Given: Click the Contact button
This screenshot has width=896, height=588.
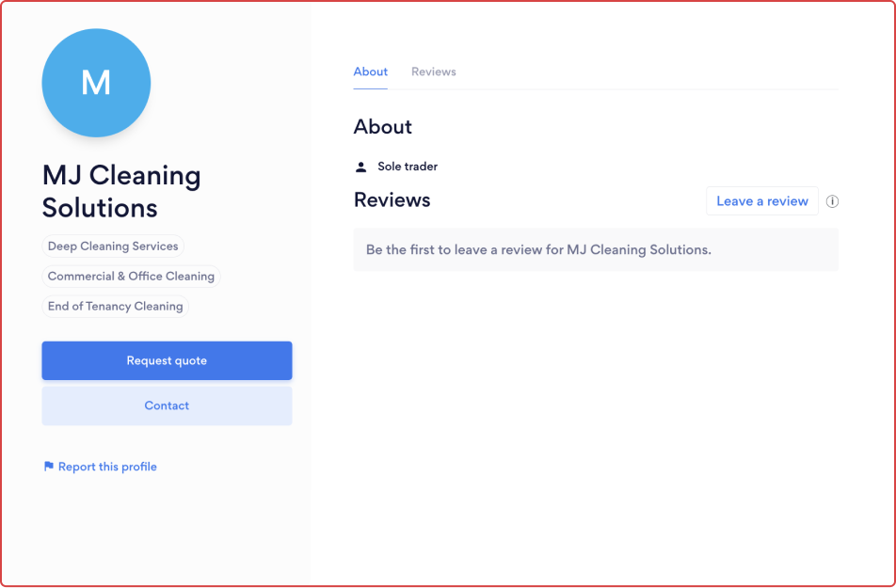Looking at the screenshot, I should 167,405.
